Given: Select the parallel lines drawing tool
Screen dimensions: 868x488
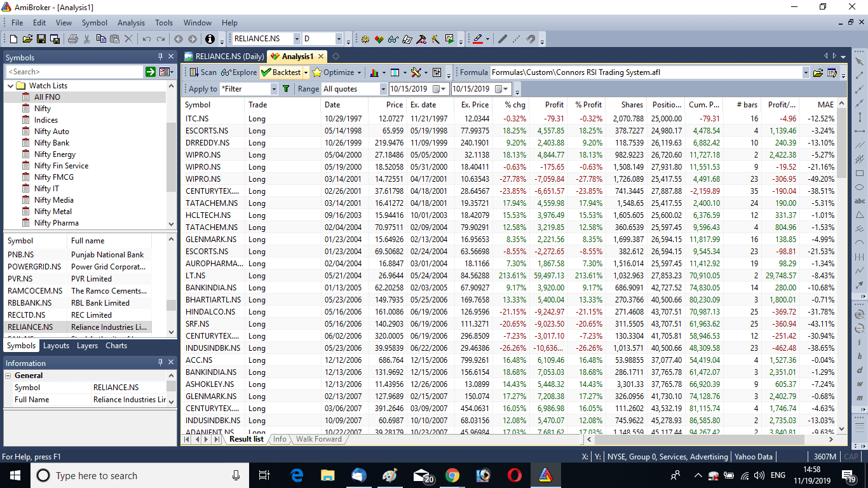Looking at the screenshot, I should [x=860, y=145].
